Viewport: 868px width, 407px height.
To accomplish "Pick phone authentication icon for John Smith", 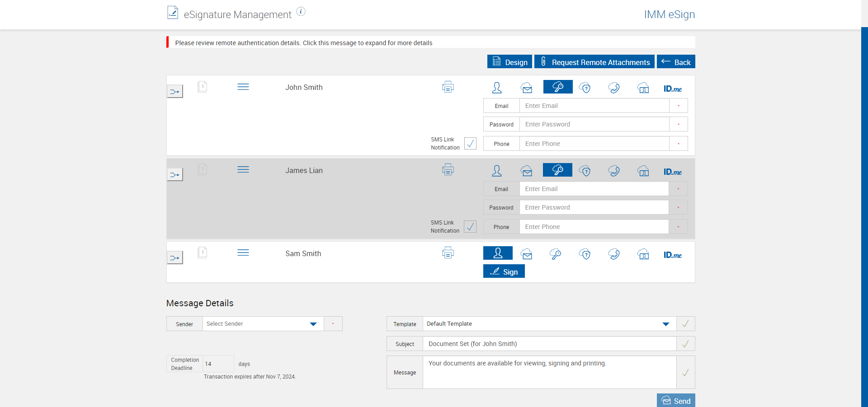I will (x=613, y=88).
